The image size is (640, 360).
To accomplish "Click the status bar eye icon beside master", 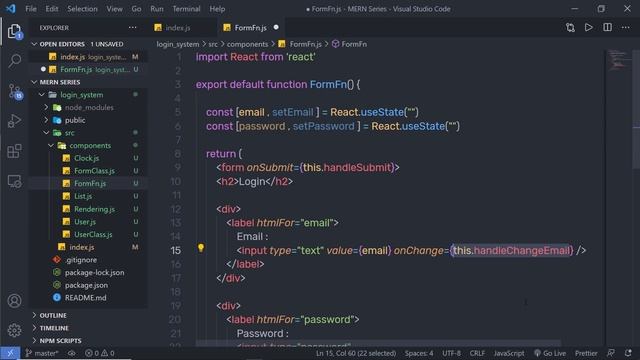I will [x=72, y=353].
